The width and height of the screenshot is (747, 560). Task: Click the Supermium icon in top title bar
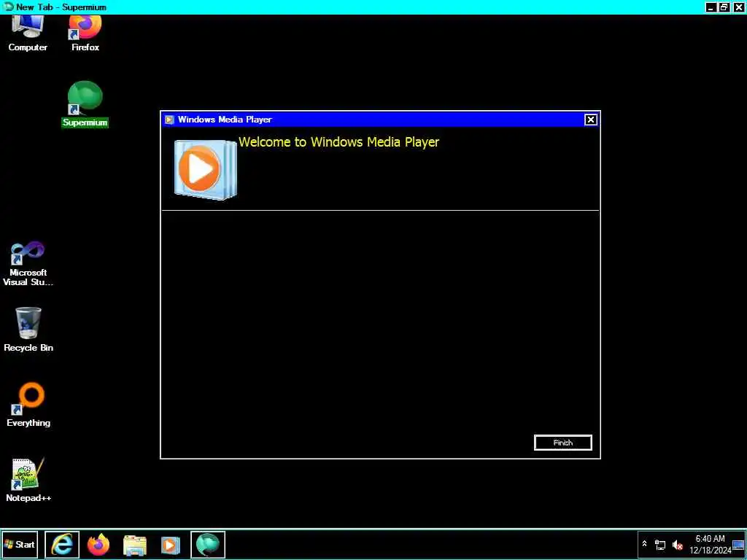tap(7, 7)
